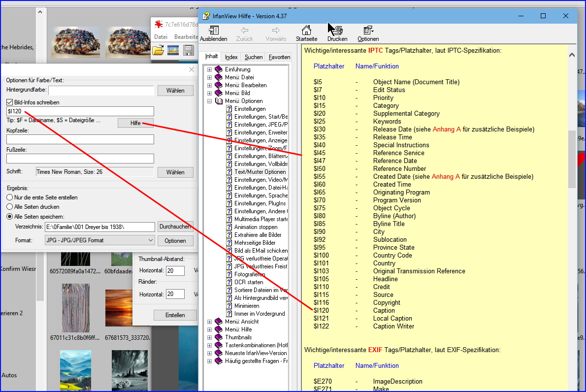Open the Datei menu in IrfanView
This screenshot has height=392, width=586.
[161, 36]
